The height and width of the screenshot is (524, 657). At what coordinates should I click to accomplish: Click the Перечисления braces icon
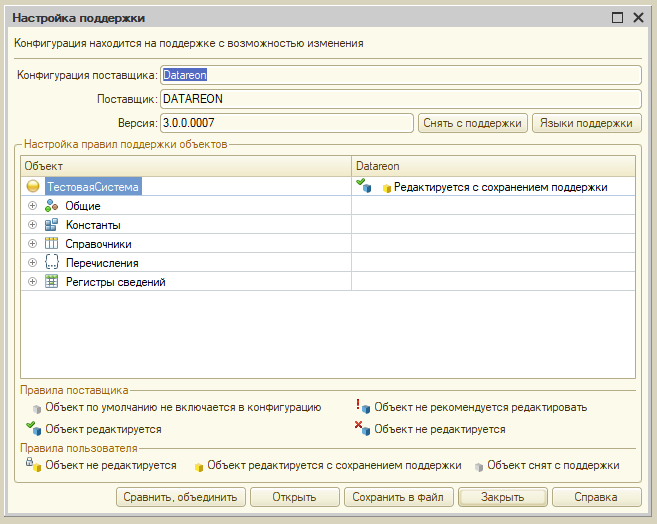tap(52, 262)
